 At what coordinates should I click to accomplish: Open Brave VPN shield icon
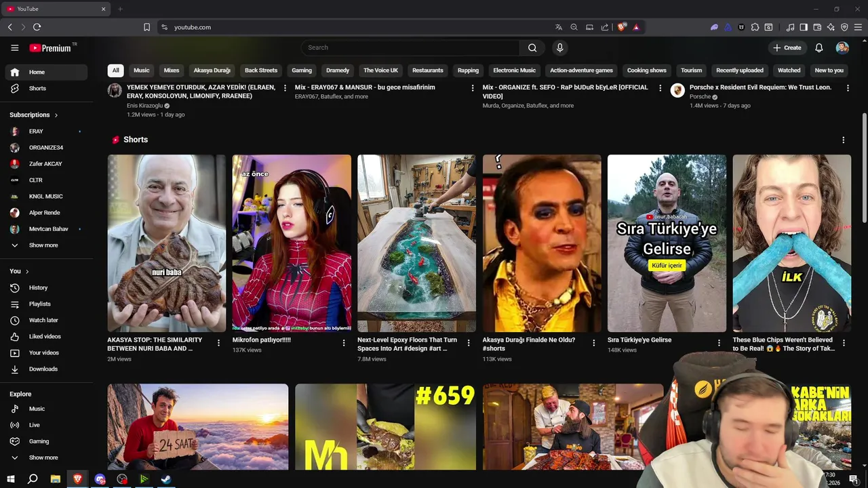(844, 27)
